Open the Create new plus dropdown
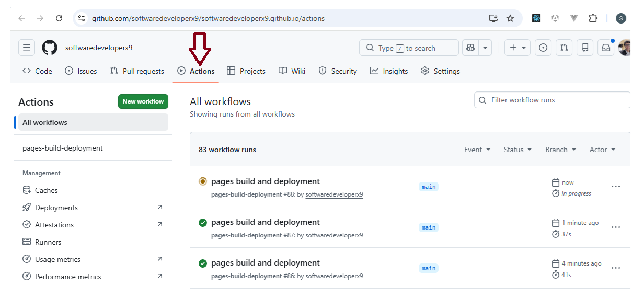644x298 pixels. tap(517, 48)
